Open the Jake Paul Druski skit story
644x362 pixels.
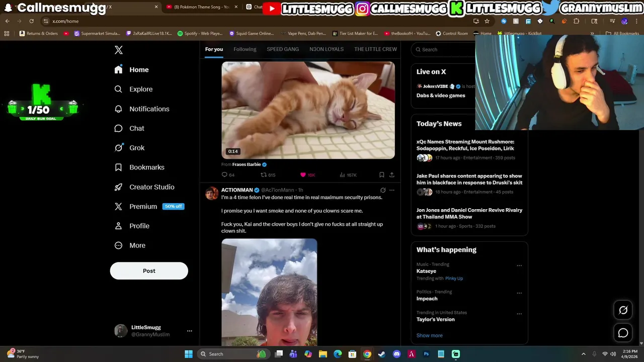pos(469,185)
